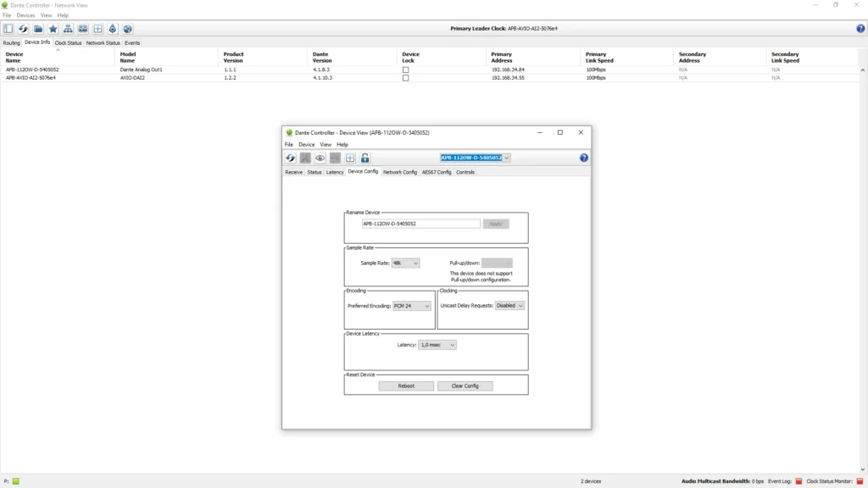Switch to the Events tab
The image size is (868, 488).
tap(132, 43)
